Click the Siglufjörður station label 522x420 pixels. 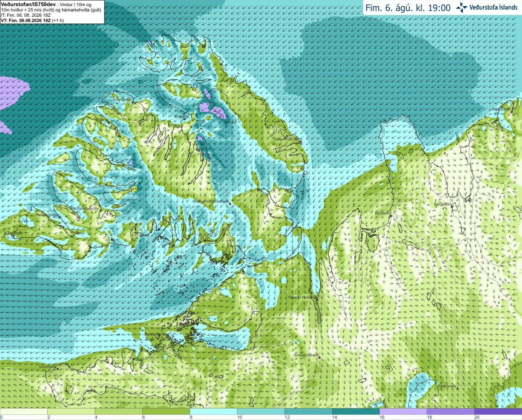[x=501, y=109]
